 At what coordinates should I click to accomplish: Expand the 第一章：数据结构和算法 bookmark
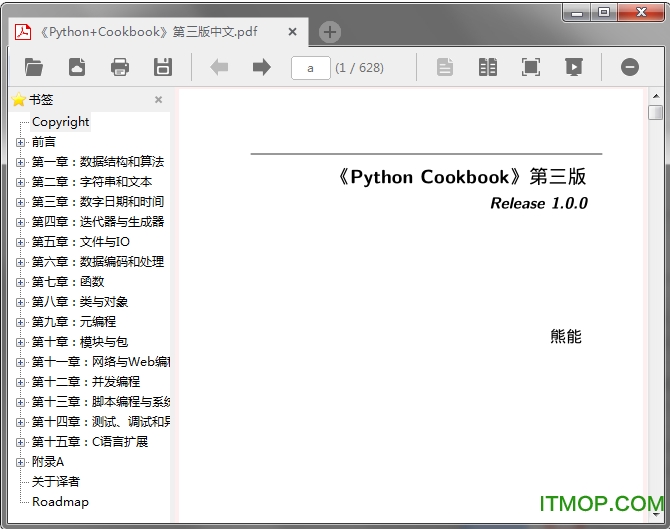pyautogui.click(x=21, y=162)
